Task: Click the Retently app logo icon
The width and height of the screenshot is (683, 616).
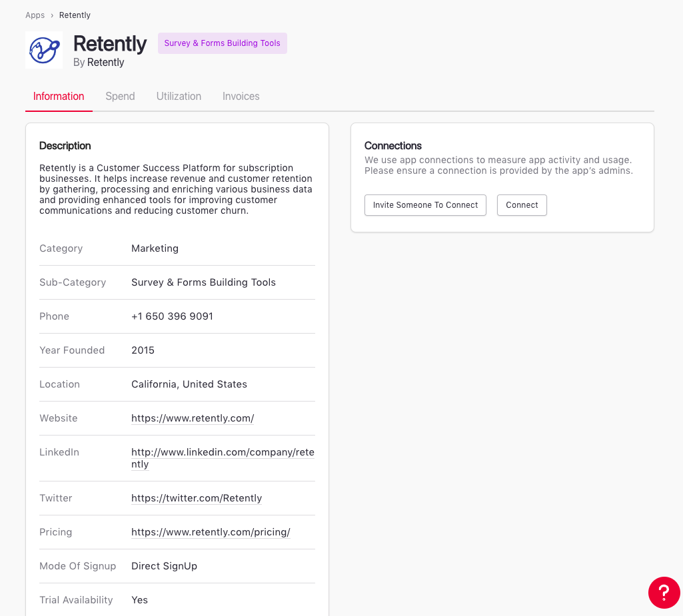Action: click(44, 50)
